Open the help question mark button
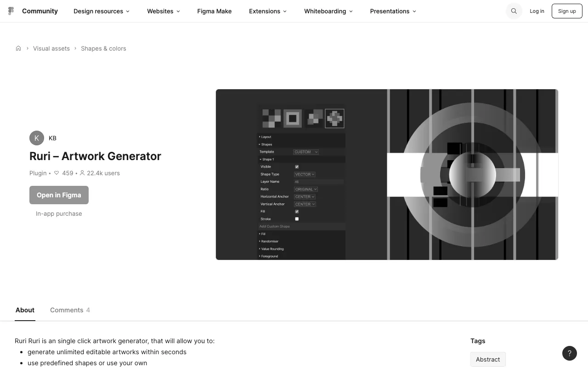 tap(570, 353)
